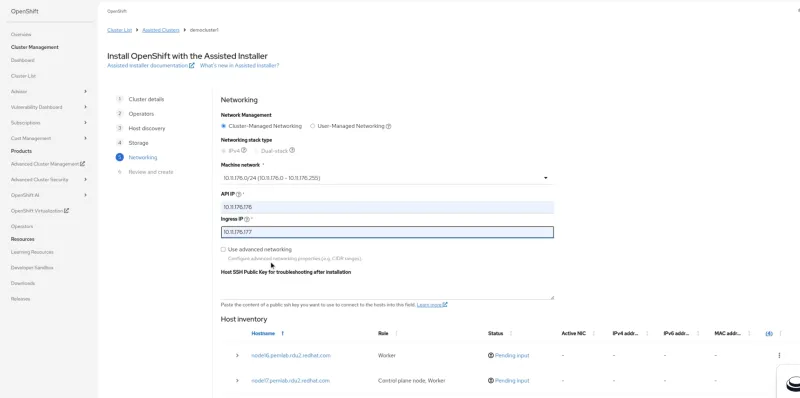The width and height of the screenshot is (800, 398).
Task: Click the Networking step number badge
Action: pos(119,157)
